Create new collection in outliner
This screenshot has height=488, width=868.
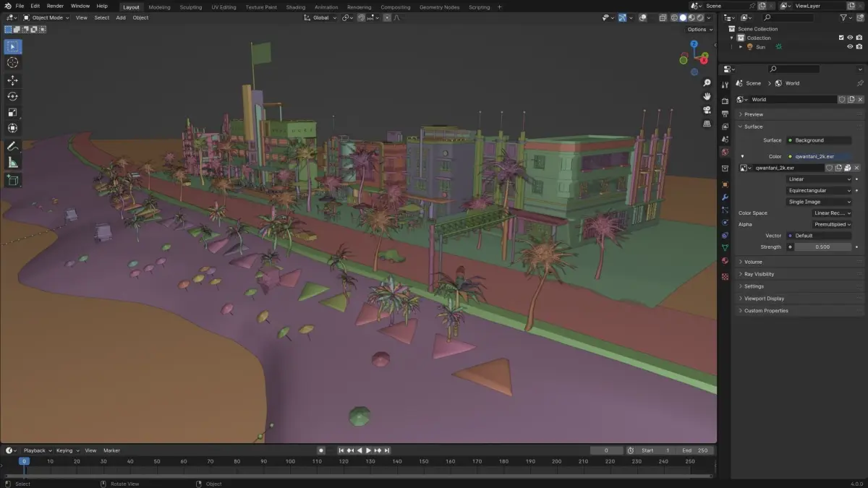point(859,17)
